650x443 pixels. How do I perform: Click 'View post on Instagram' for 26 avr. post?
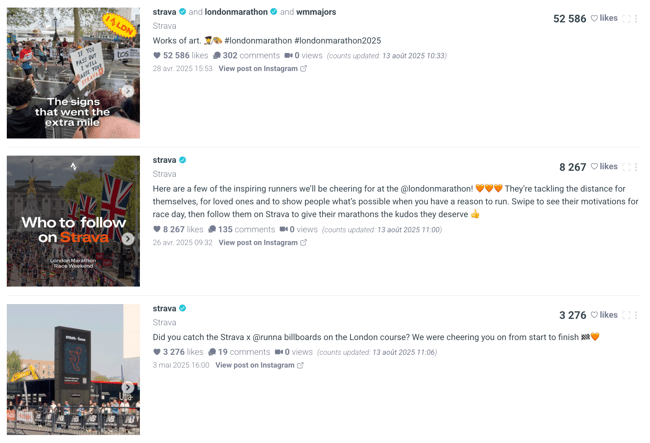pos(258,242)
